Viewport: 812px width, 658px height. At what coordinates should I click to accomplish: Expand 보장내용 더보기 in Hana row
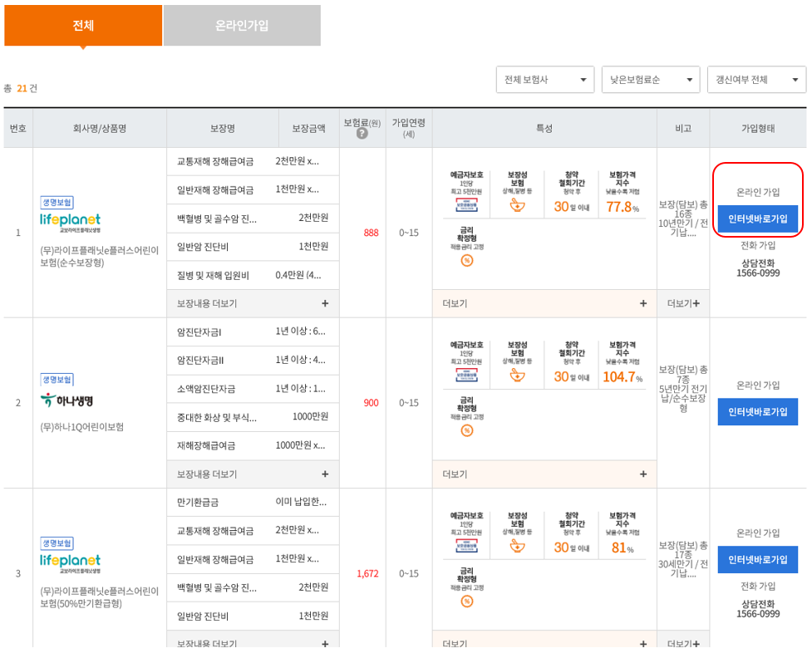(253, 474)
